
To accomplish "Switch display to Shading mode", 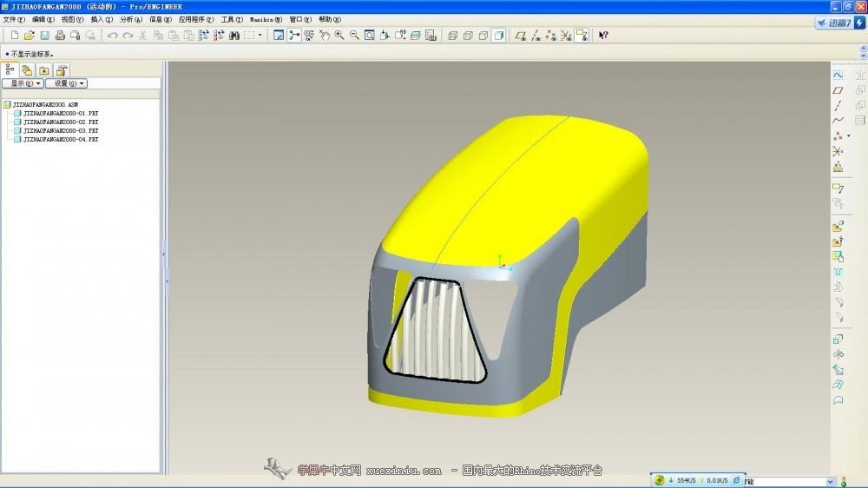I will [x=499, y=36].
